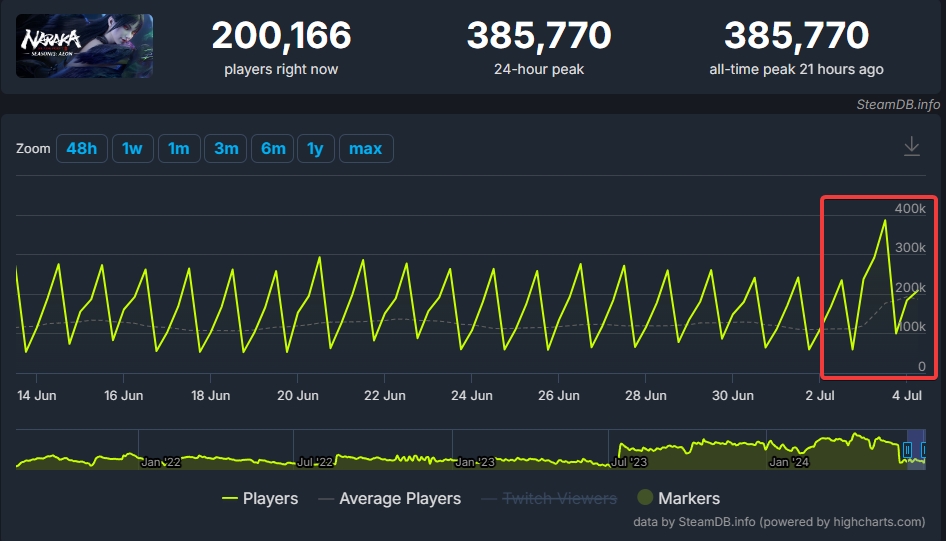Click the download chart icon
Viewport: 946px width, 541px height.
pos(912,147)
